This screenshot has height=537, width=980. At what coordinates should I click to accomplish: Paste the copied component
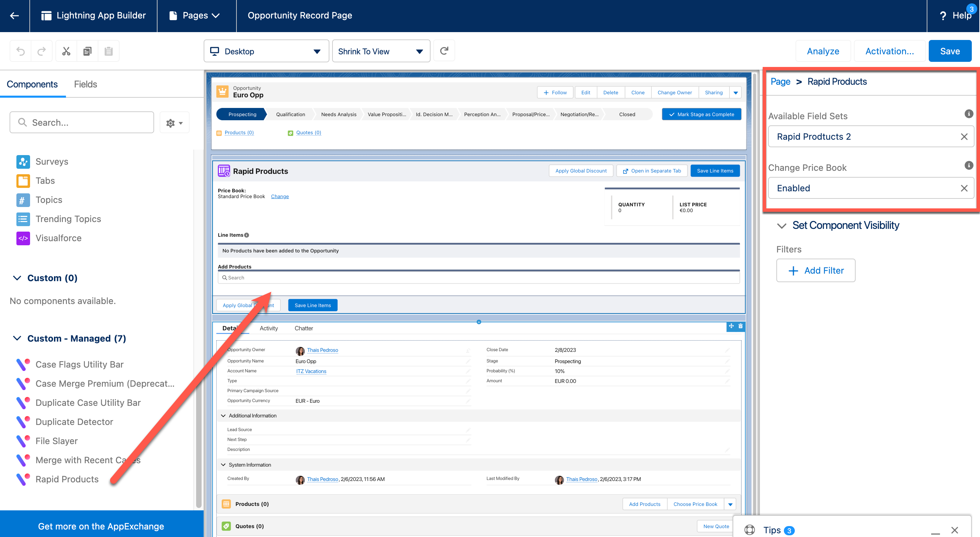tap(108, 51)
